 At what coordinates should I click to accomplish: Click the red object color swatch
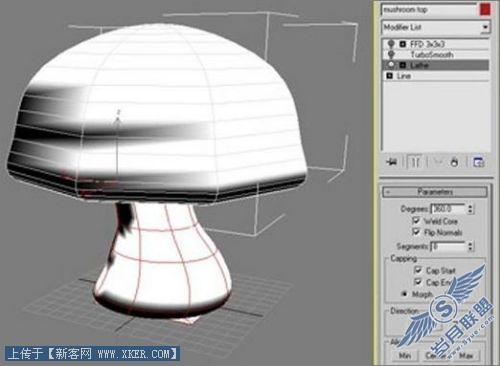click(x=485, y=9)
